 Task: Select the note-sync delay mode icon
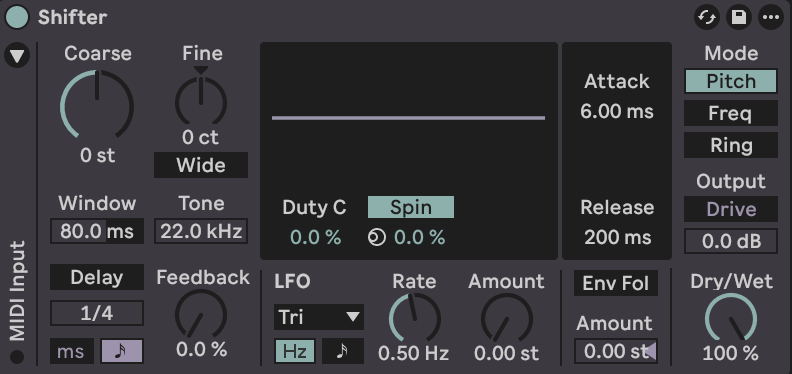(122, 351)
